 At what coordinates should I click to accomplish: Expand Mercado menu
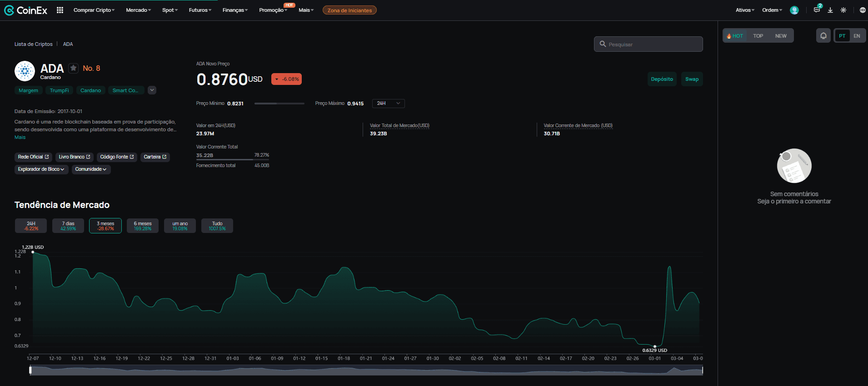coord(138,10)
